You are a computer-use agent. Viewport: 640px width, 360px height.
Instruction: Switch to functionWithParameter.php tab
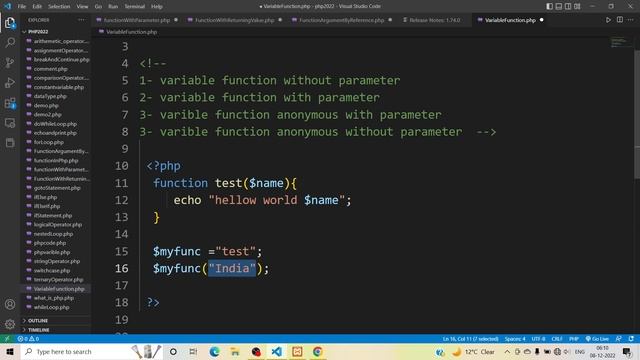(x=137, y=20)
